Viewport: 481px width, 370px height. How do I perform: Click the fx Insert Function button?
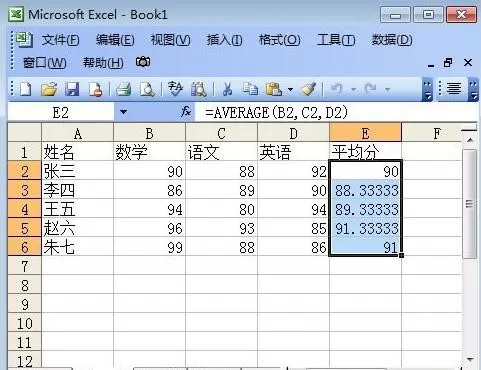(x=186, y=112)
